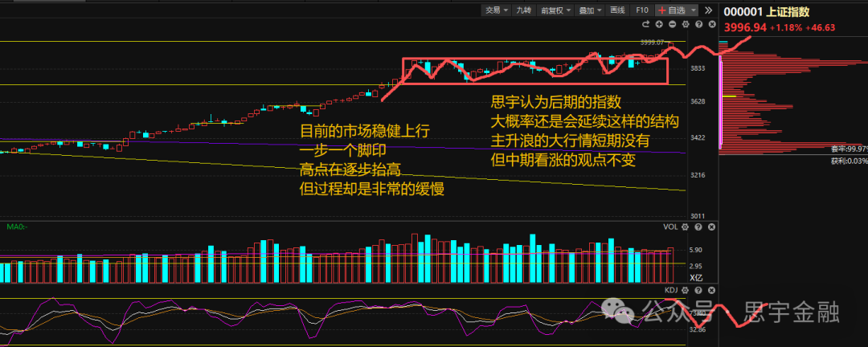868x347 pixels.
Task: Expand more toolbar options double chevron
Action: (708, 10)
